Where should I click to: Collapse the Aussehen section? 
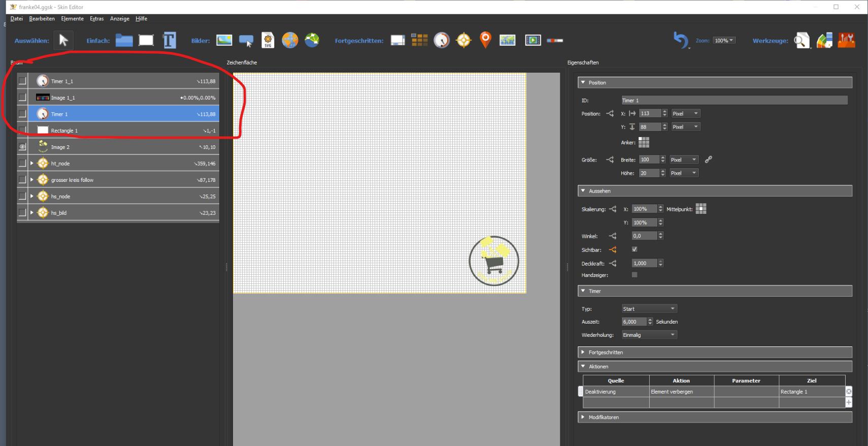[x=715, y=191]
